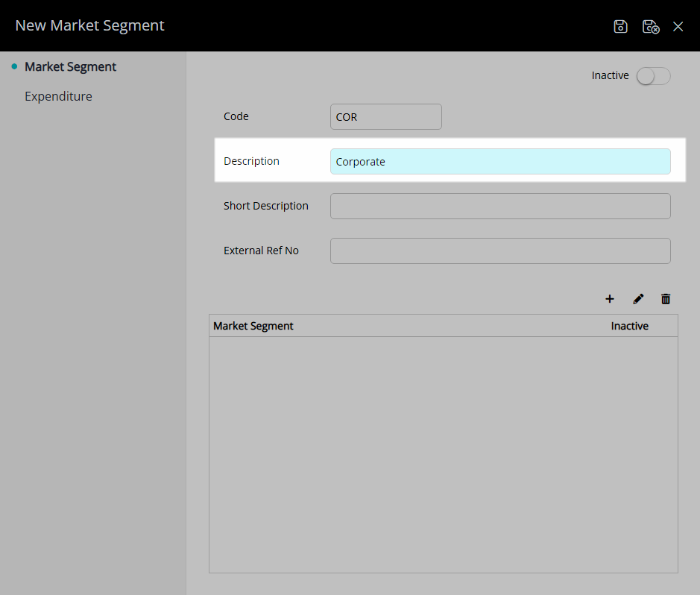Edit selected market segment with pencil

(x=638, y=299)
